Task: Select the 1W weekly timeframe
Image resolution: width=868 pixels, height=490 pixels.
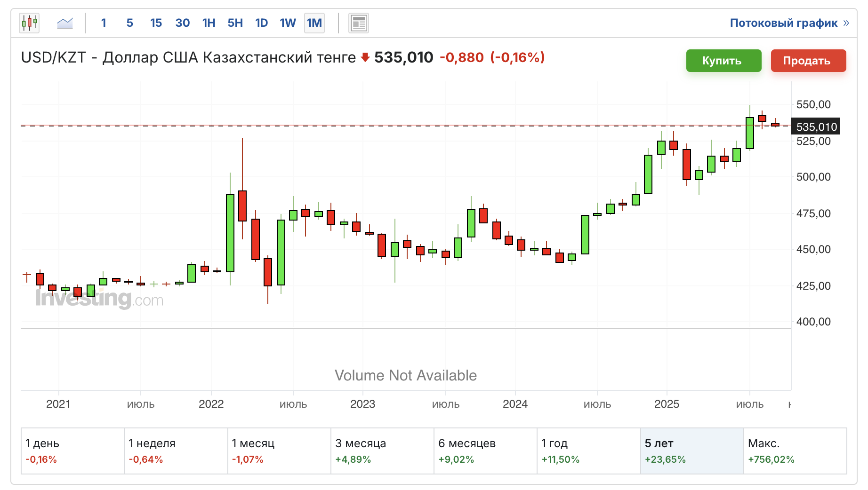Action: point(287,22)
